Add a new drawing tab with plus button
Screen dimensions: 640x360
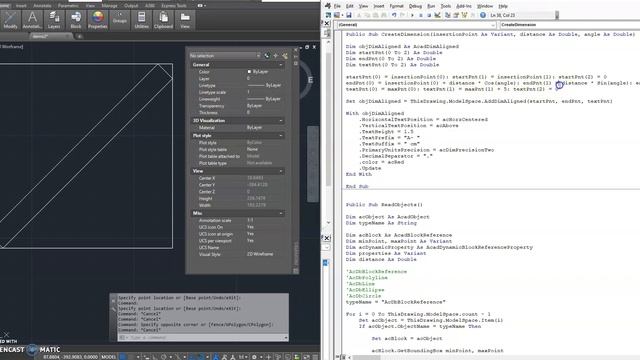click(80, 36)
